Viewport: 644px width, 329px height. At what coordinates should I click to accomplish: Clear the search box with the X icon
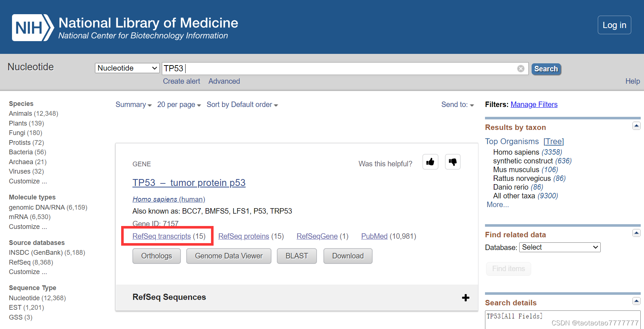pos(521,68)
